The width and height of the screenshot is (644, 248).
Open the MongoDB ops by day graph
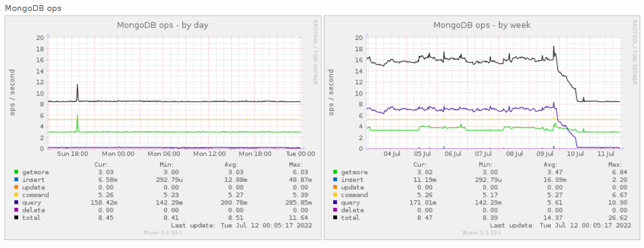click(163, 128)
